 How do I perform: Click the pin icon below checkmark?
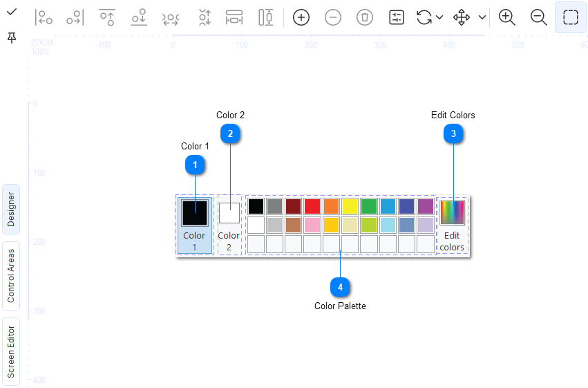pyautogui.click(x=12, y=38)
